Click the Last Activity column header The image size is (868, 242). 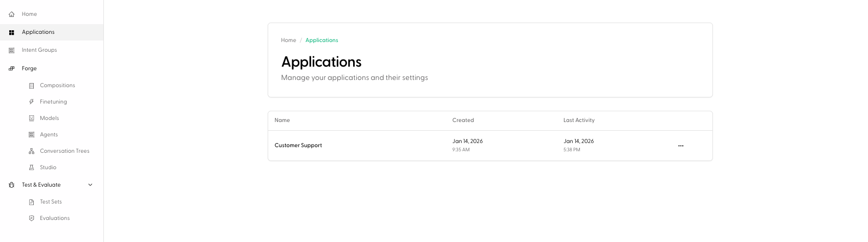[579, 120]
